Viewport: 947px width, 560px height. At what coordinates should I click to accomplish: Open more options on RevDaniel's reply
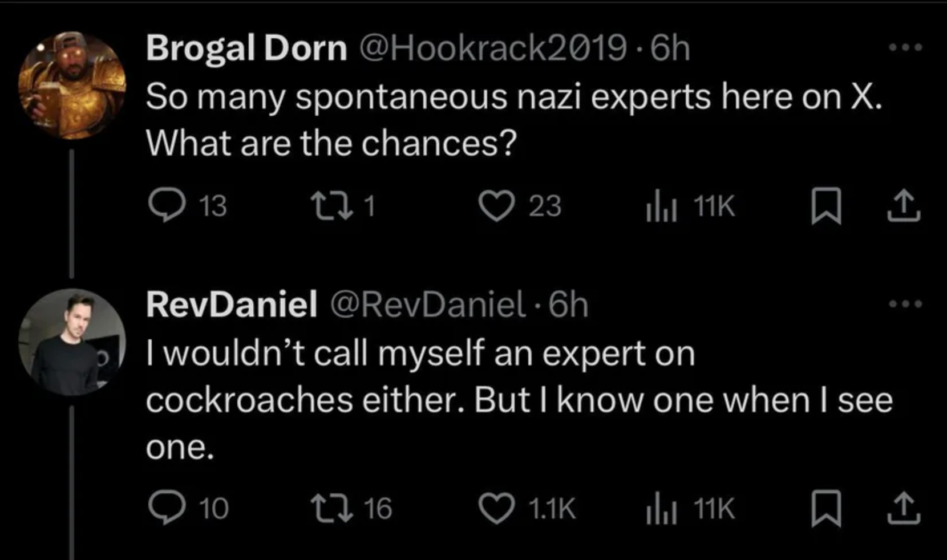[x=905, y=304]
